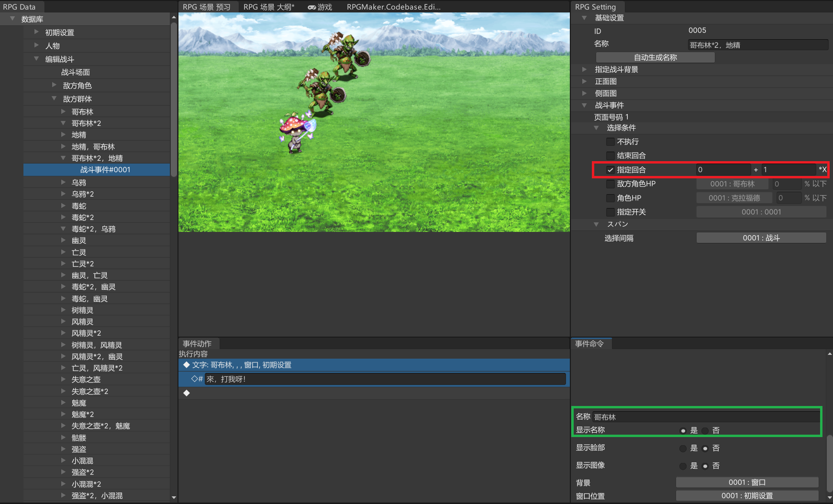Open the 选择间隔 dropdown showing 0001 : 战斗
This screenshot has width=833, height=504.
pos(761,238)
